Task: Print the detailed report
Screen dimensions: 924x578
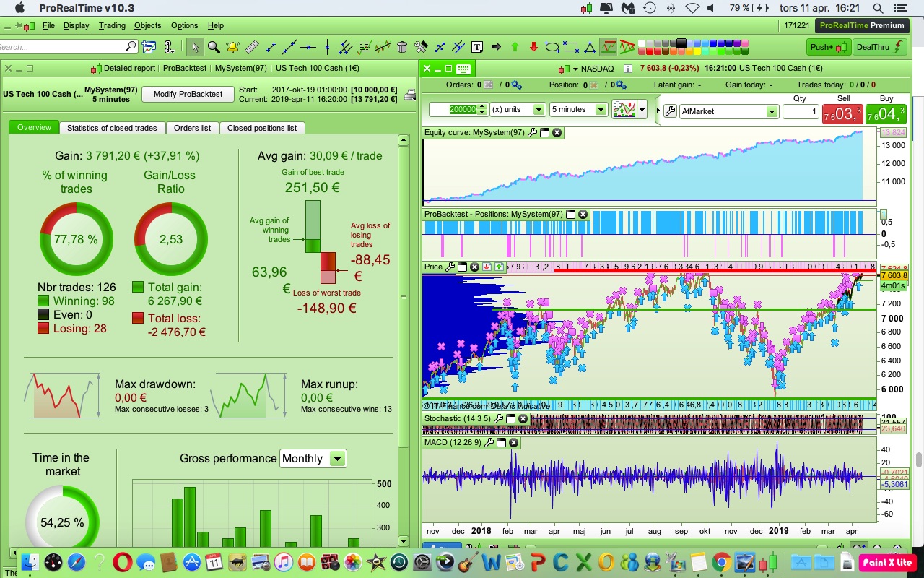Action: coord(411,95)
